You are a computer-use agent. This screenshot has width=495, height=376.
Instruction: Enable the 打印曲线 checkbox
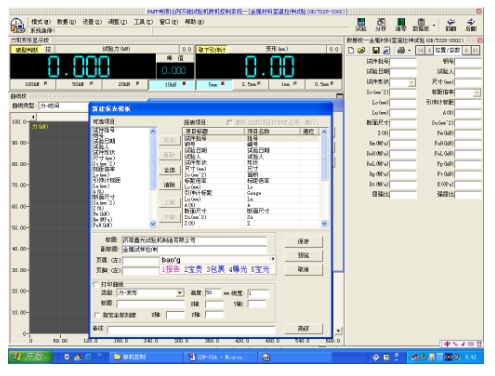tap(96, 284)
